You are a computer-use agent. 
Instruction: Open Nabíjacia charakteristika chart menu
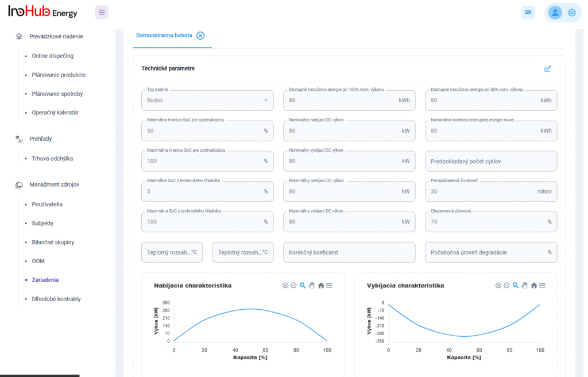[329, 286]
